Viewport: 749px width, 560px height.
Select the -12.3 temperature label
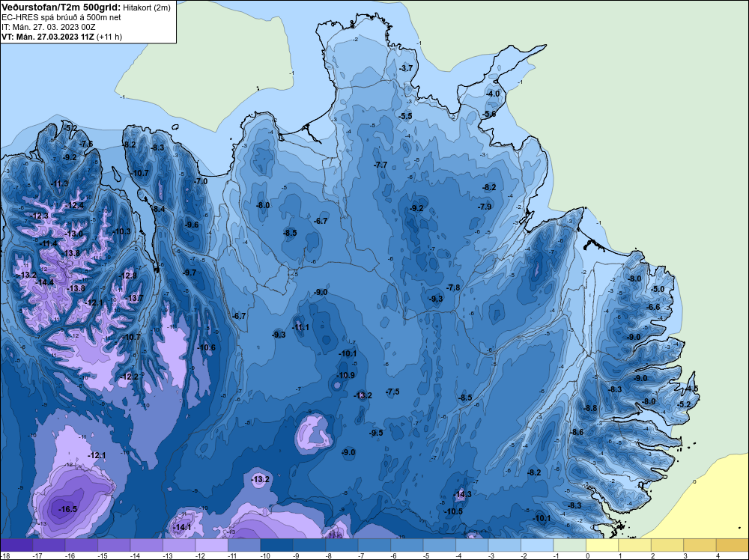coord(39,216)
